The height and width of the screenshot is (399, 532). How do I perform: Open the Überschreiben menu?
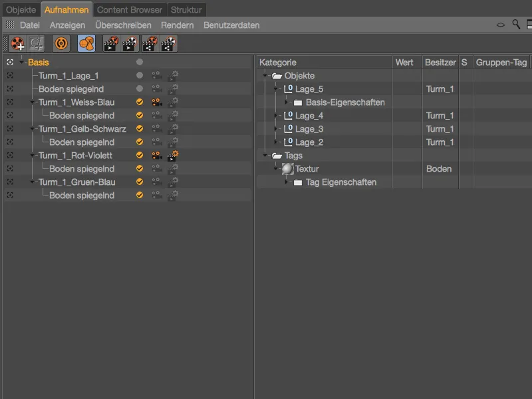point(123,25)
